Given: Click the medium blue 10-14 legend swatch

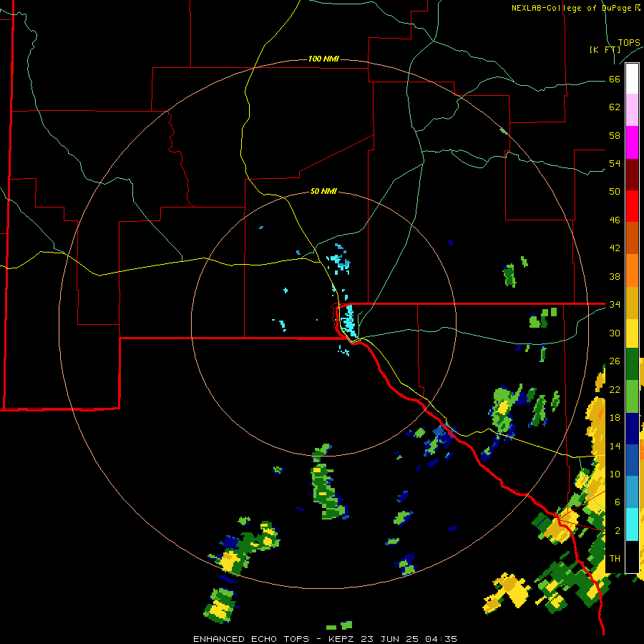Looking at the screenshot, I should 632,460.
